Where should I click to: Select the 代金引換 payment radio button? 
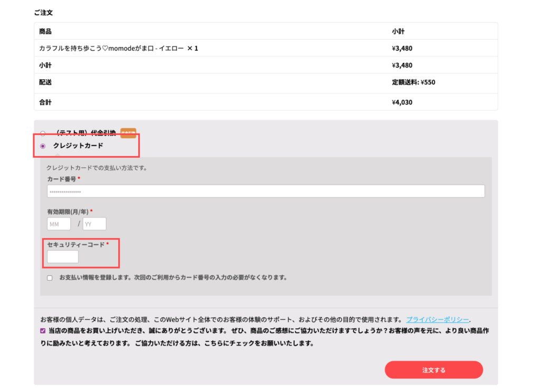43,133
